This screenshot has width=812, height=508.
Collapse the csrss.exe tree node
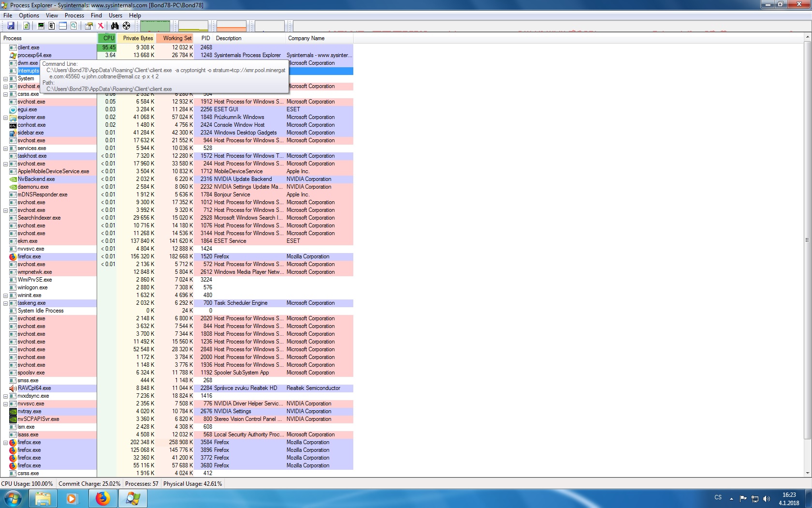5,94
